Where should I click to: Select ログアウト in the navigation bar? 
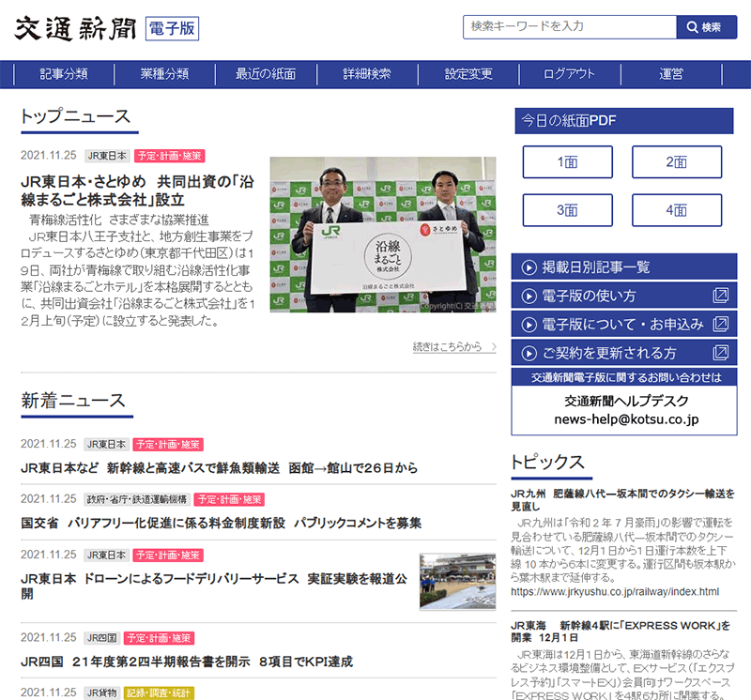570,74
